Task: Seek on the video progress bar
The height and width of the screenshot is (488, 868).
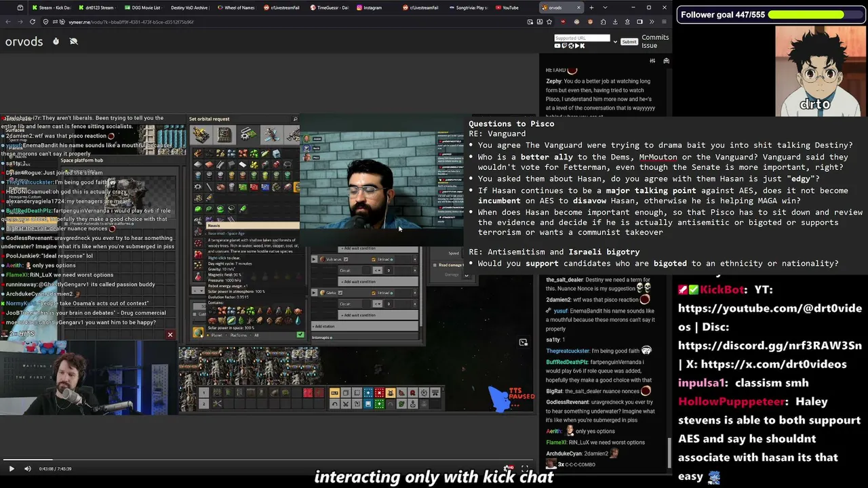Action: click(267, 460)
